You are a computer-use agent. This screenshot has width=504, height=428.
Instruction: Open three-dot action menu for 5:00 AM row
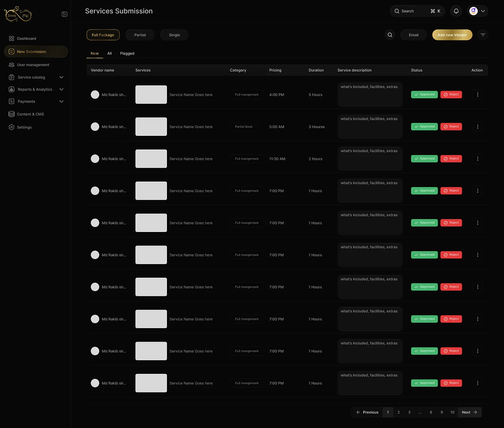[478, 127]
